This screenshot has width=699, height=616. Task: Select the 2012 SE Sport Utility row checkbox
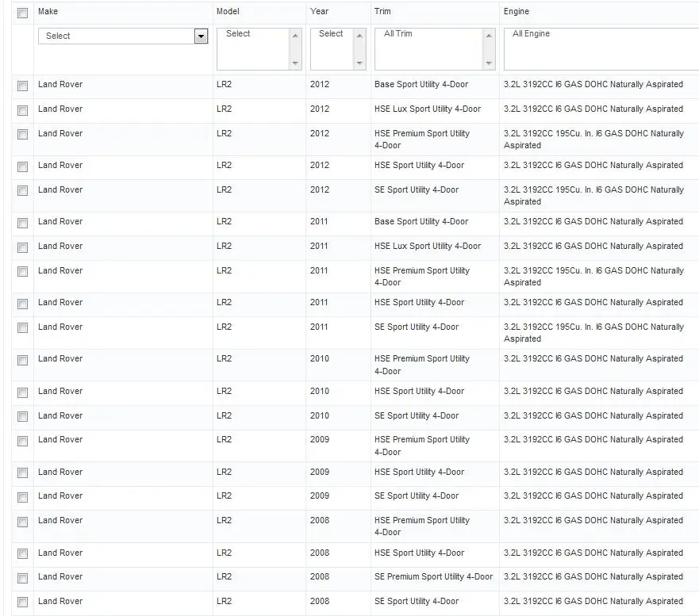point(22,190)
